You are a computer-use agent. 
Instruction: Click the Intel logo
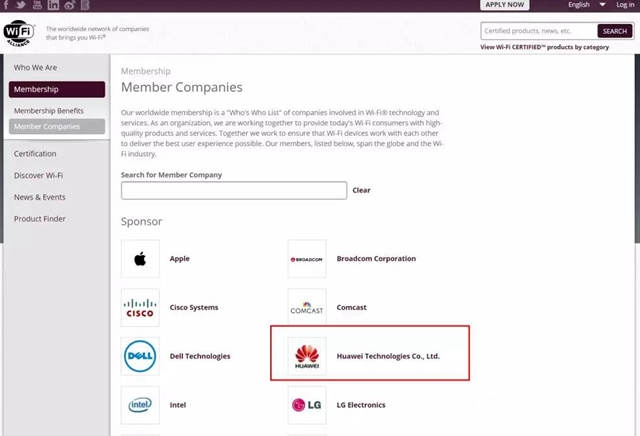(x=140, y=405)
